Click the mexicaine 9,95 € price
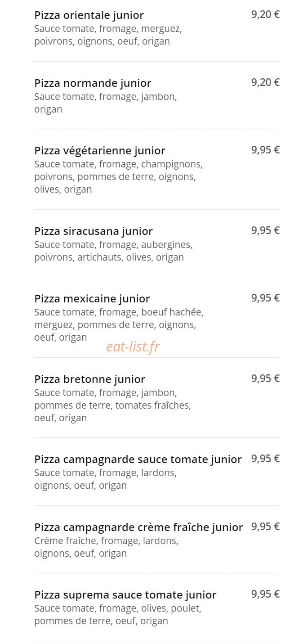Screen dimensions: 294x644 (x=265, y=298)
